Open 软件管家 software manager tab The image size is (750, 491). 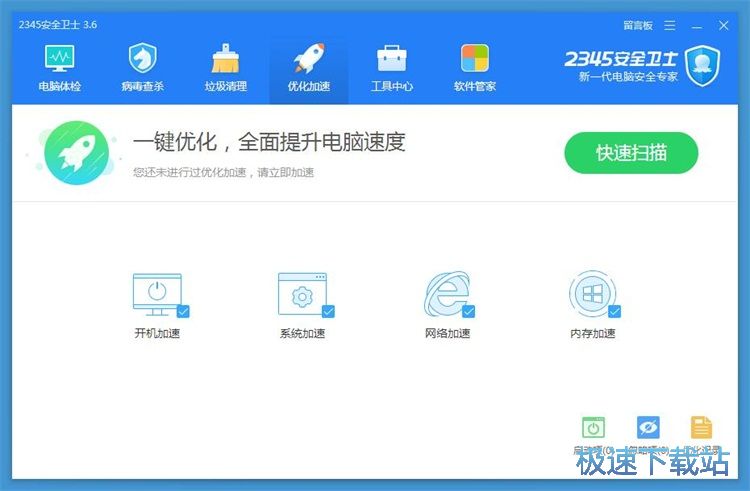474,68
